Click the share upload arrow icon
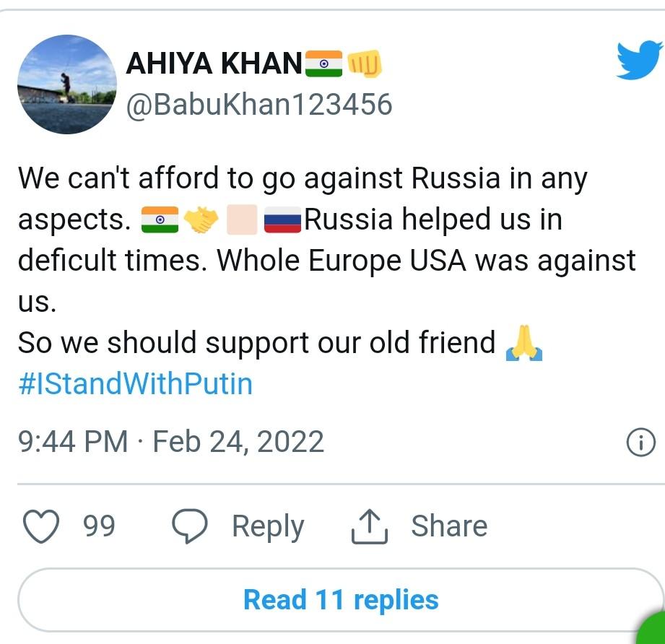The width and height of the screenshot is (665, 644). (370, 526)
